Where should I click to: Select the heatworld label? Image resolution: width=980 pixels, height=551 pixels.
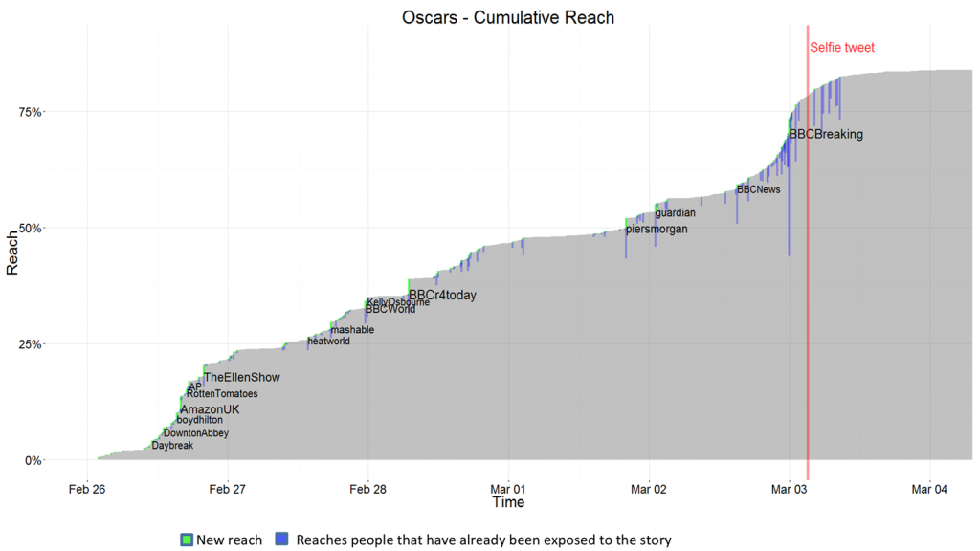coord(328,342)
